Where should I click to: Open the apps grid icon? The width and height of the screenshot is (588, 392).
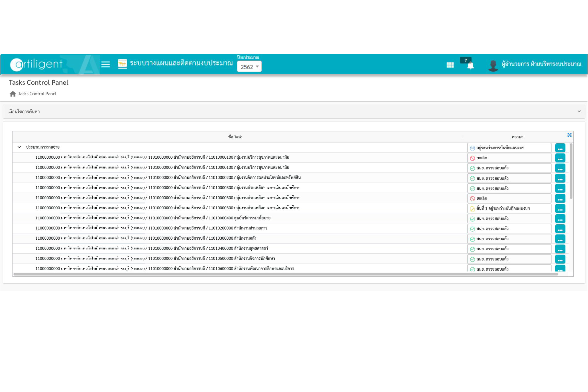[450, 65]
